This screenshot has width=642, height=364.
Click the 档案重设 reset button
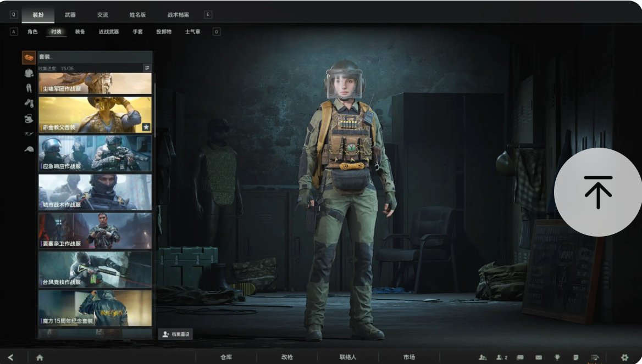tap(176, 334)
